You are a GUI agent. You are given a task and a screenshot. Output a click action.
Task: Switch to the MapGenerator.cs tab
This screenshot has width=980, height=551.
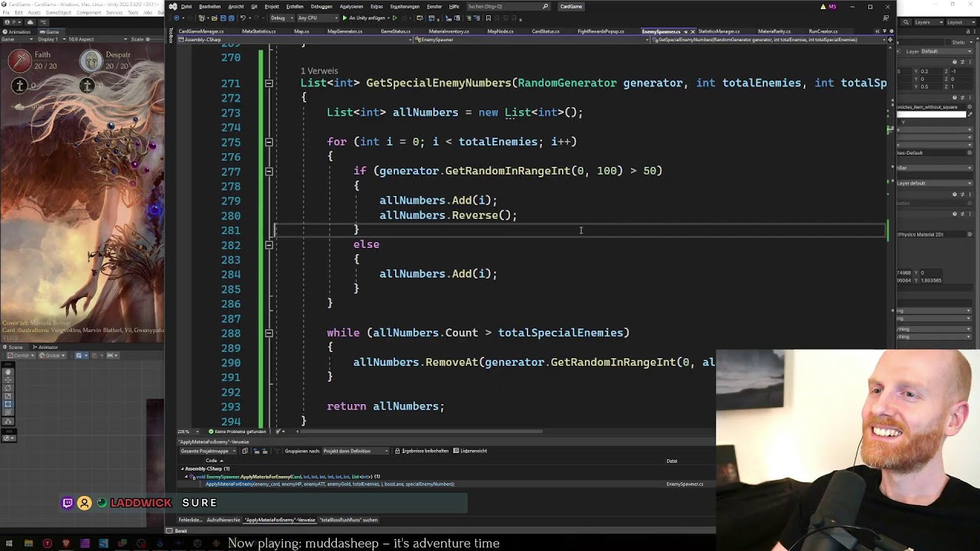click(345, 31)
